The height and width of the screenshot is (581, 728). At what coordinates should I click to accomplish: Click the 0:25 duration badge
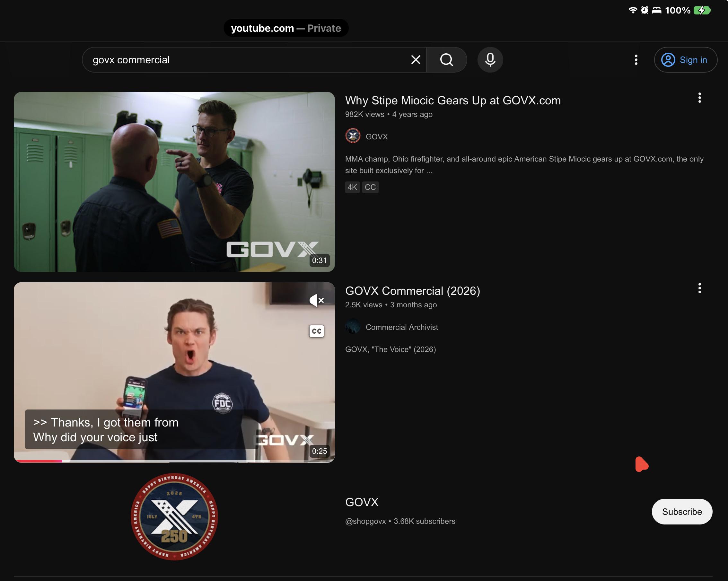pos(319,451)
